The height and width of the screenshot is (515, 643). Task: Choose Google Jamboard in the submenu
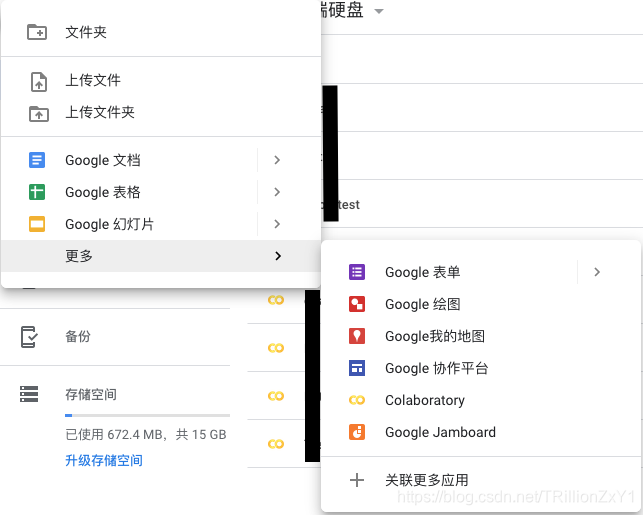click(x=481, y=432)
